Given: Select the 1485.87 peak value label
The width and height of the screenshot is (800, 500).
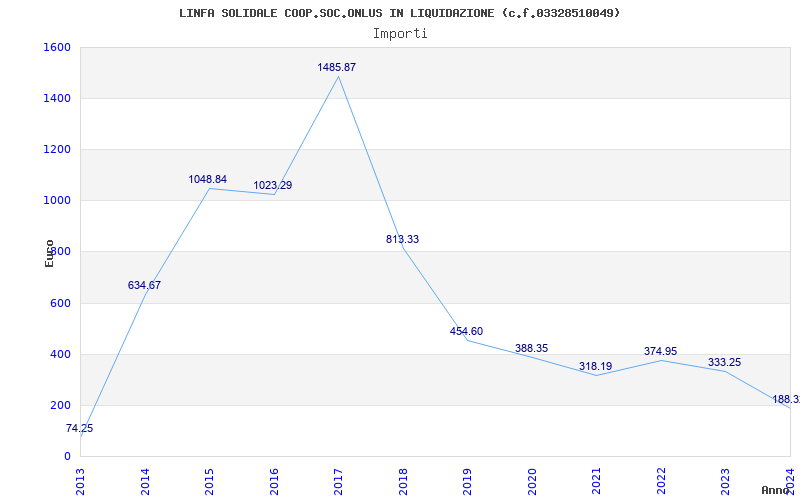Looking at the screenshot, I should (336, 67).
